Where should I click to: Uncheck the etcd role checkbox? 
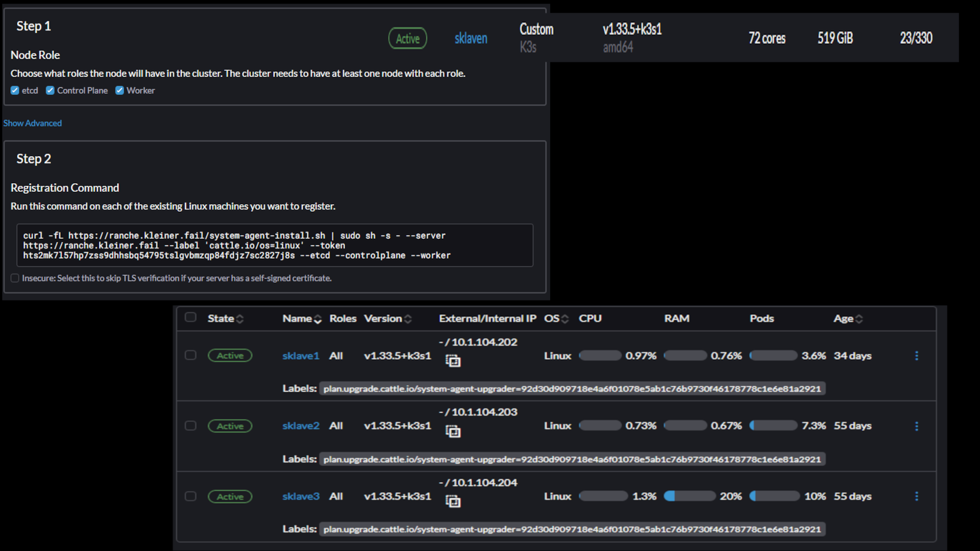tap(15, 90)
